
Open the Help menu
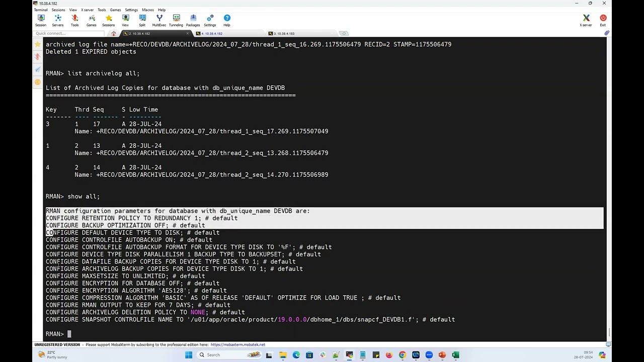(x=162, y=10)
